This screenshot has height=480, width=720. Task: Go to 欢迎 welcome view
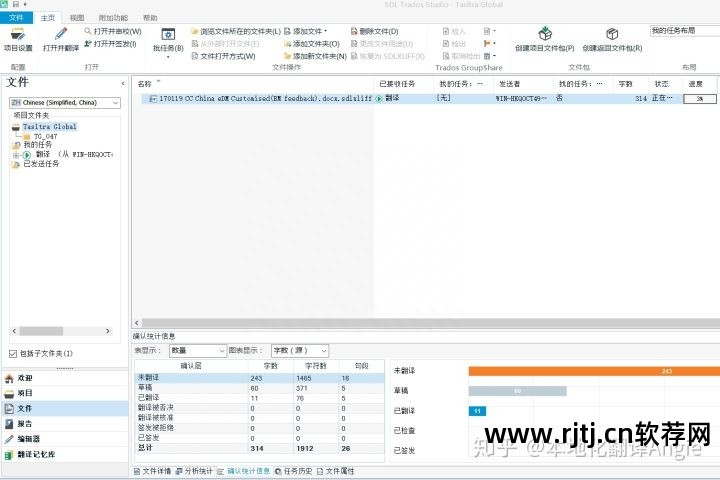coord(65,378)
